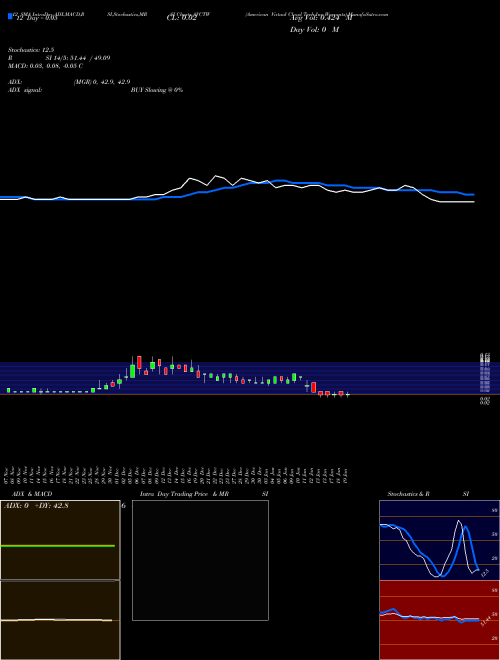
Task: Click the blue 12 Day SMA legend square
Action: point(10,16)
